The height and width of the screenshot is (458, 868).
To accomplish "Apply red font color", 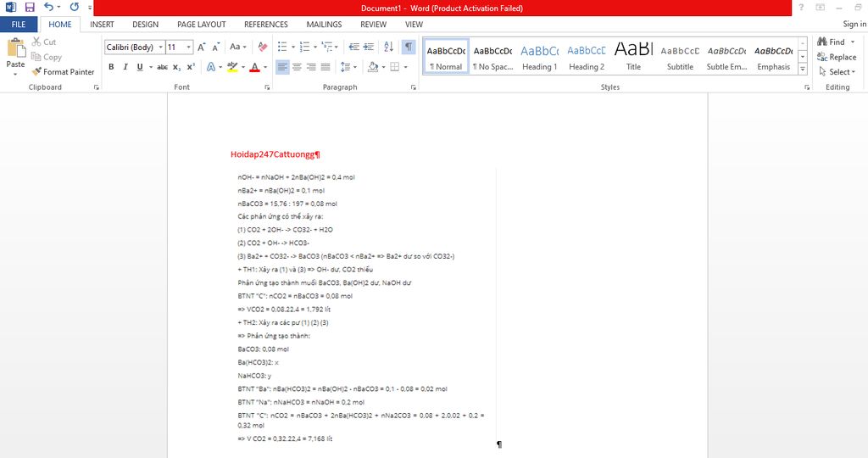I will (254, 67).
